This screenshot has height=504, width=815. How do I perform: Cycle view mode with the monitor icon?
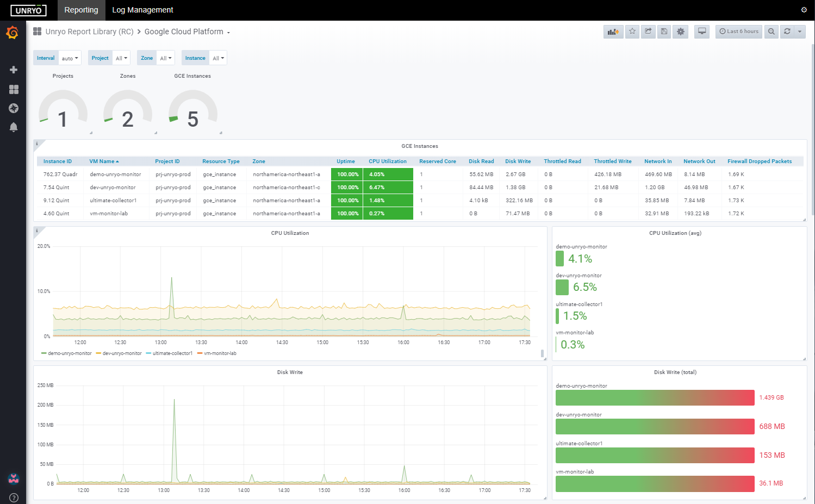702,32
